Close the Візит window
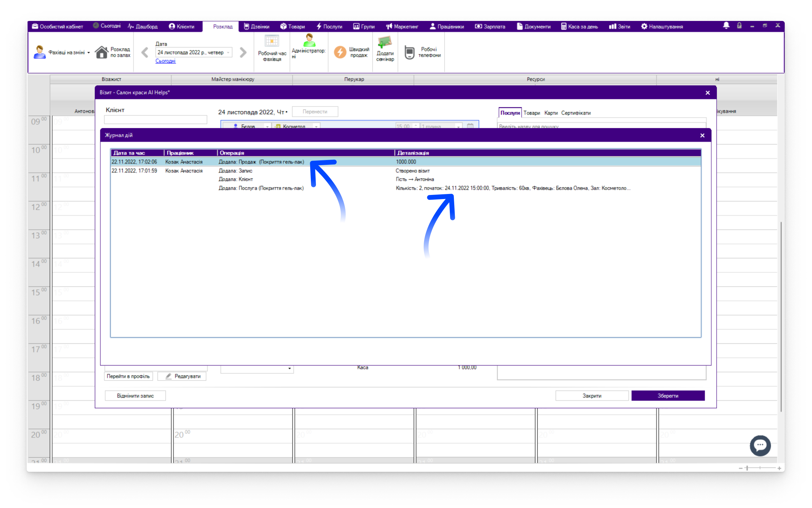Viewport: 812px width, 508px height. 708,93
